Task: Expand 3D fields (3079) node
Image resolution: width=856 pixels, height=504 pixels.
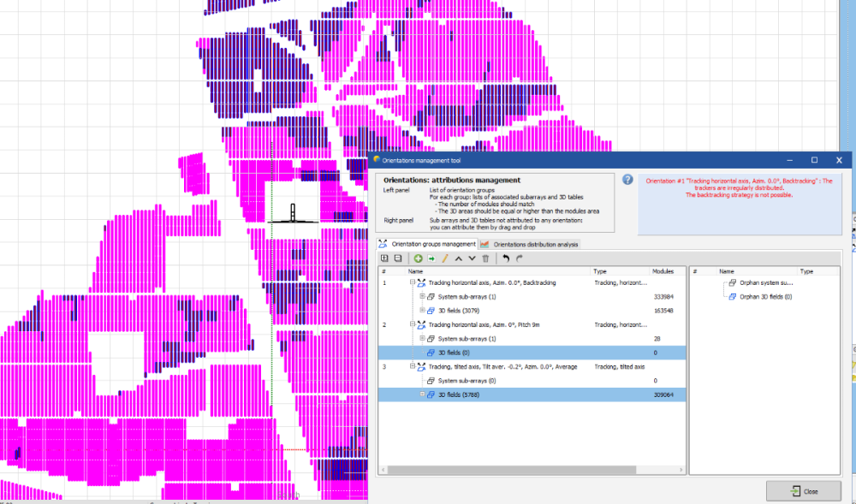Action: [x=422, y=310]
